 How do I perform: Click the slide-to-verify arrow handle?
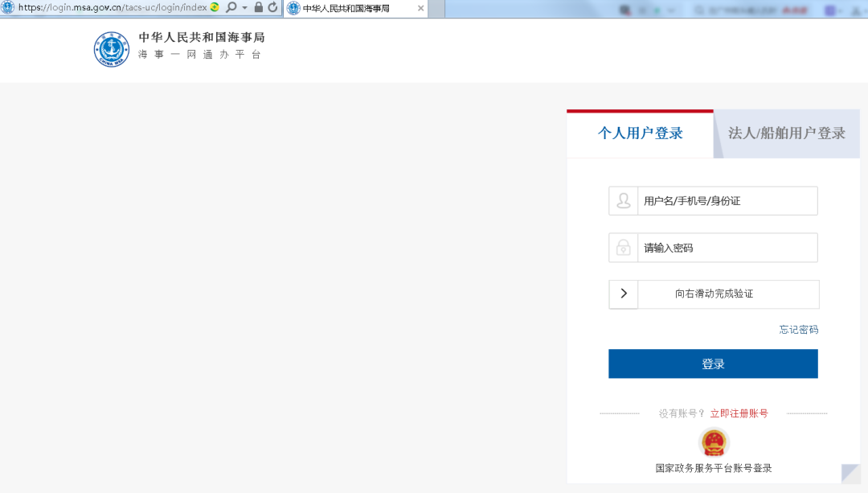tap(624, 294)
